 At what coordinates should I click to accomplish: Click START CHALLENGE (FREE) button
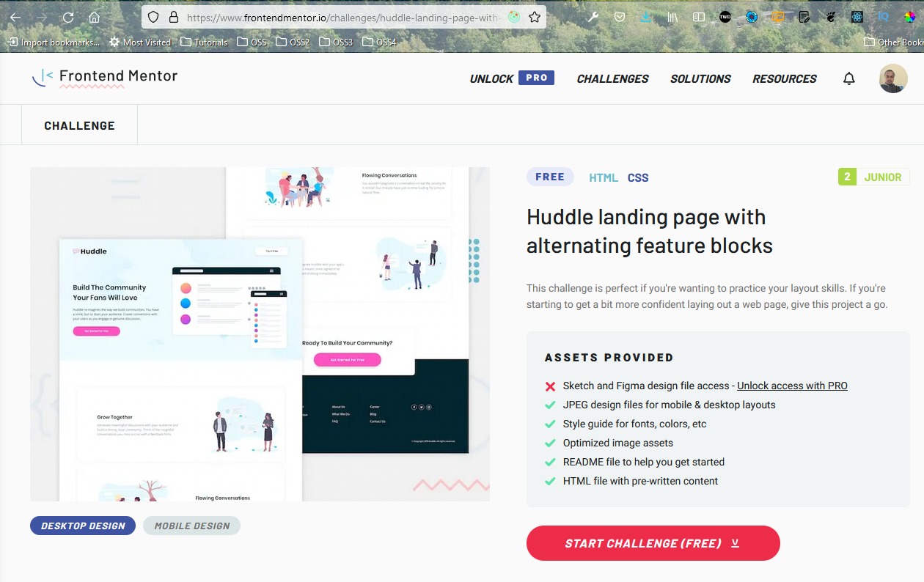point(653,543)
